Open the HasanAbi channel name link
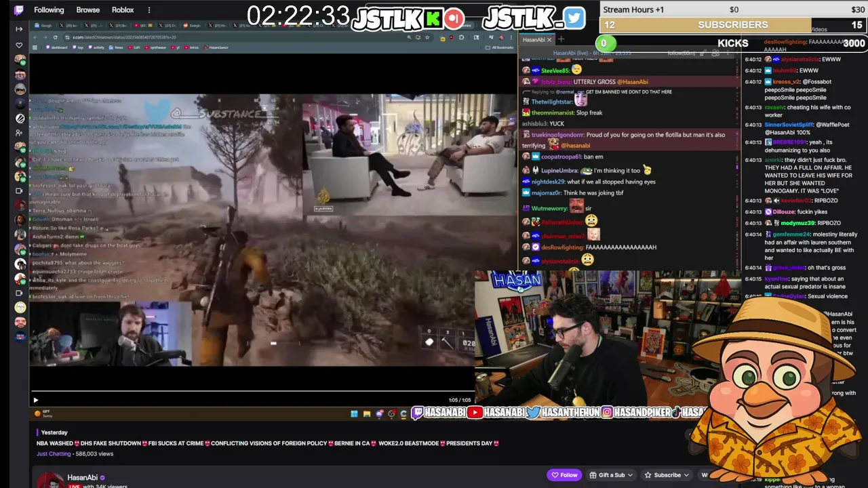This screenshot has height=488, width=868. (82, 478)
